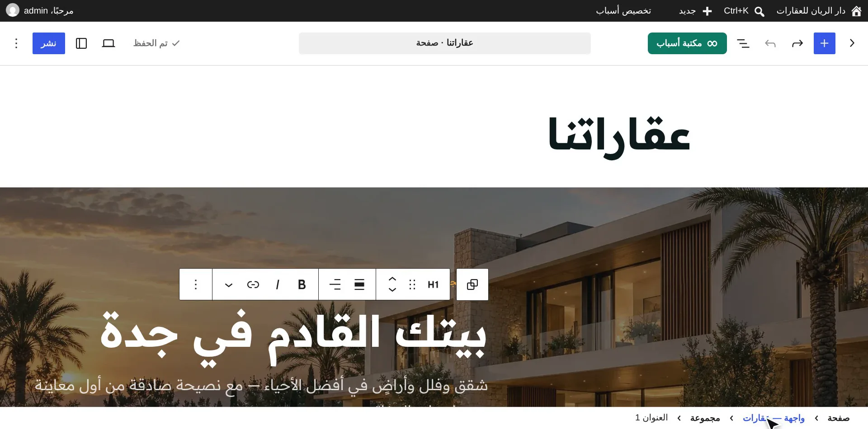This screenshot has width=868, height=429.
Task: Open the document overview list view
Action: tap(743, 43)
